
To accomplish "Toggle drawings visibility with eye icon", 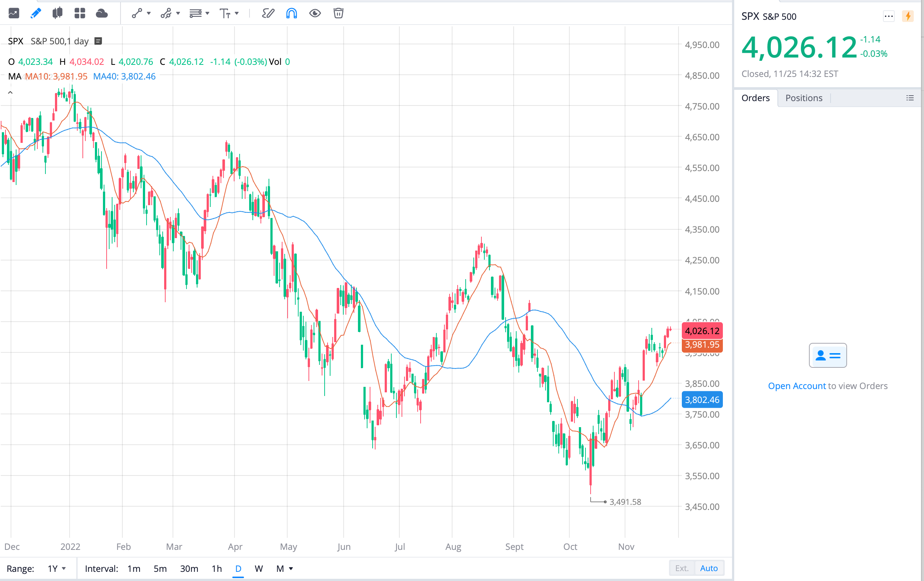I will 315,14.
